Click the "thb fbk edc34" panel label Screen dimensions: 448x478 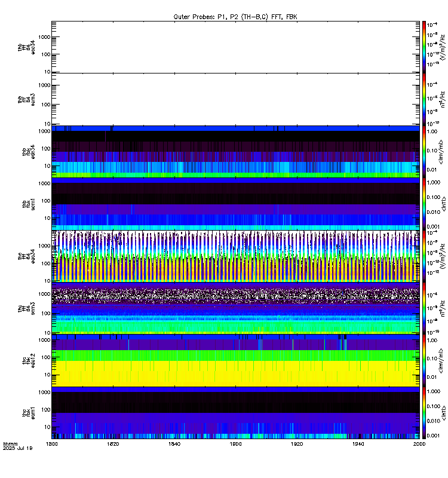(29, 152)
